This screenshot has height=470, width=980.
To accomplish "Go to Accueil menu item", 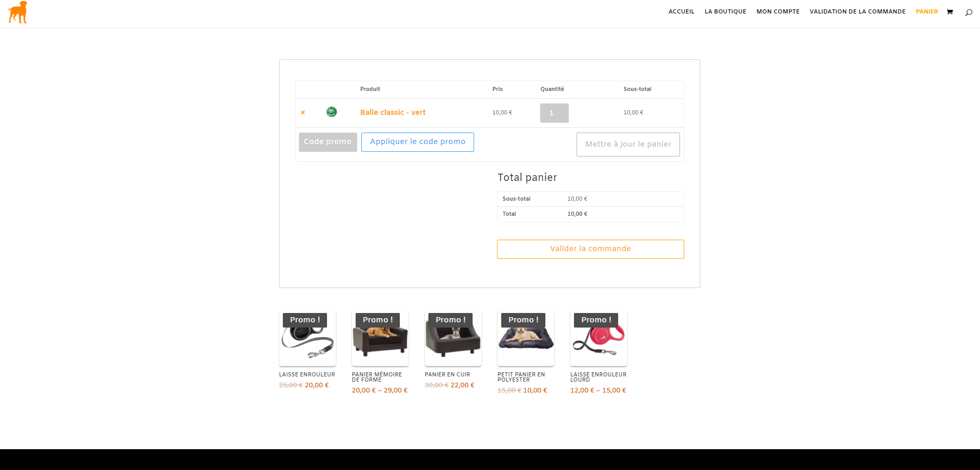I will pyautogui.click(x=681, y=11).
